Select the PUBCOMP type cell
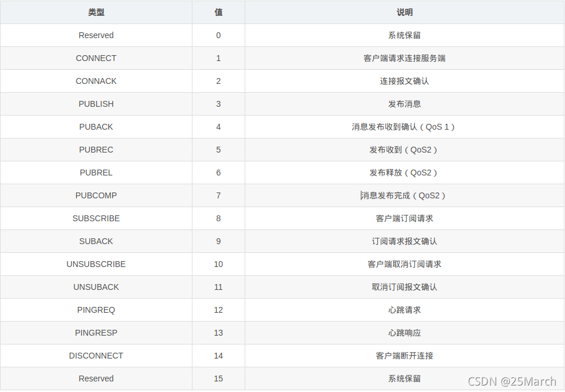565x392 pixels. click(x=96, y=195)
